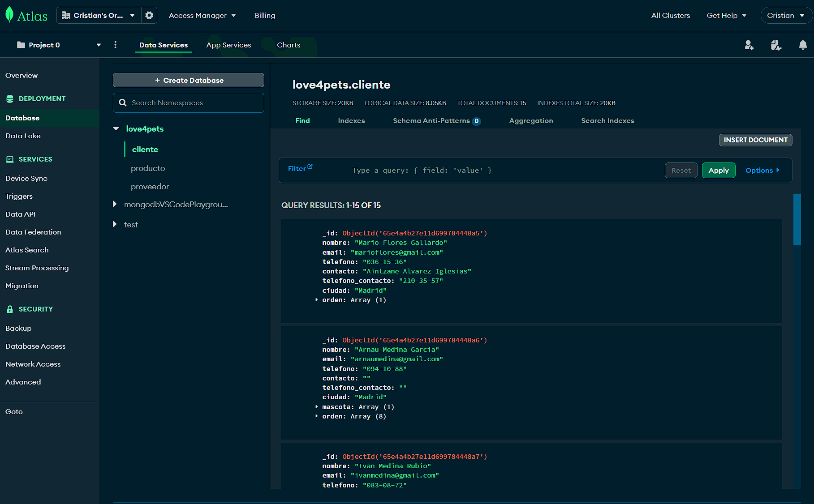814x504 pixels.
Task: Click the nombre value "Arnau Medina Garcia"
Action: click(x=397, y=350)
